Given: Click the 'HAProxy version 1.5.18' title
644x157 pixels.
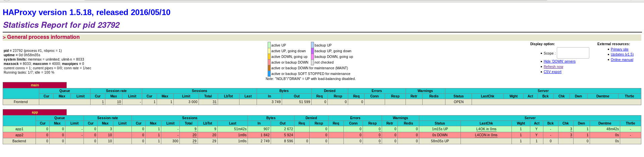Looking at the screenshot, I should click(x=87, y=12).
